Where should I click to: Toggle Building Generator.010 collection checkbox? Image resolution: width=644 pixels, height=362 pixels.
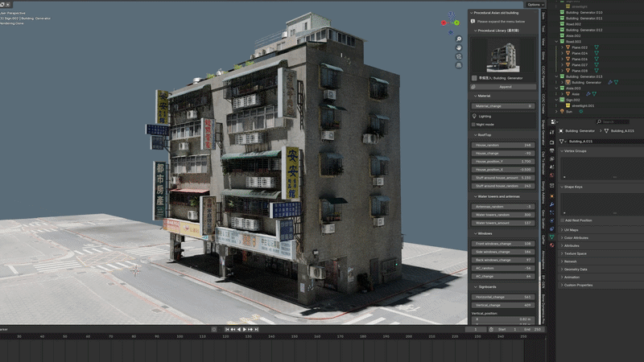click(x=562, y=12)
